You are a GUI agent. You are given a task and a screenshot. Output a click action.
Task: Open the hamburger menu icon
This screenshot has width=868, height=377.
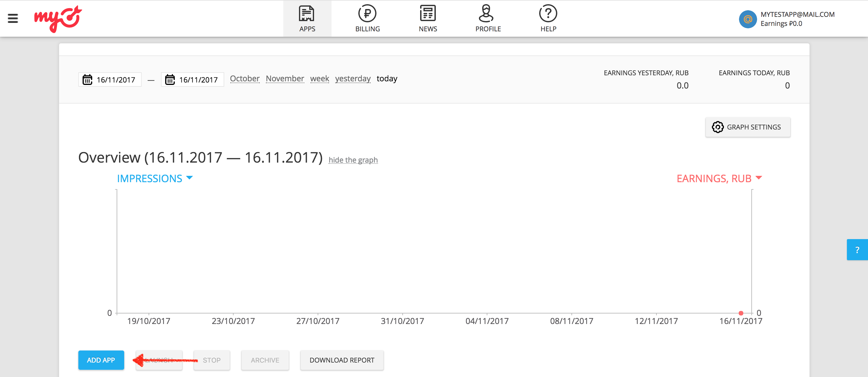(13, 18)
